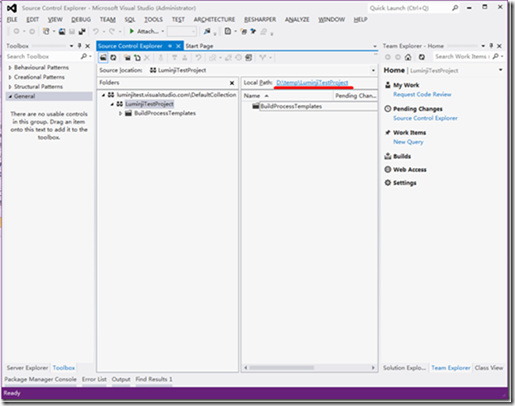
Task: Collapse the LuminjiTestProject tree node
Action: point(112,104)
